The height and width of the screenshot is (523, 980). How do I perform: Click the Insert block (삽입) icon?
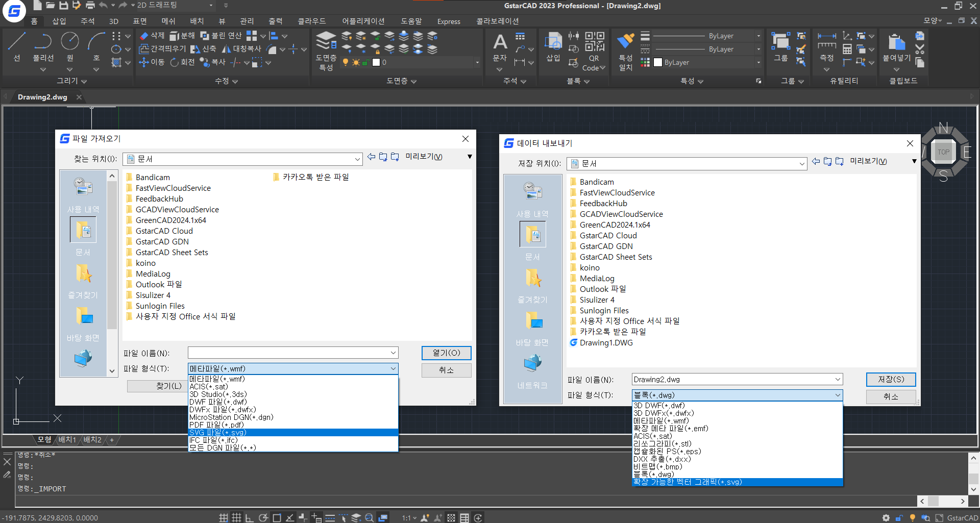click(x=553, y=47)
